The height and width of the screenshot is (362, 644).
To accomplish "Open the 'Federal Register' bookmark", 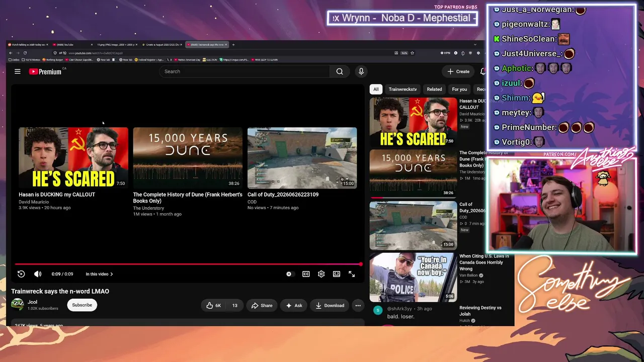I will pyautogui.click(x=150, y=60).
